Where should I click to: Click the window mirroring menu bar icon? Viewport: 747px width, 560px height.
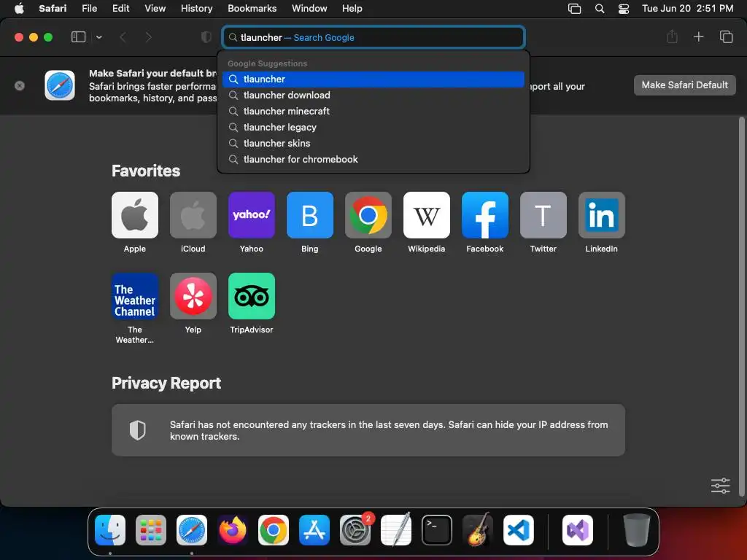[575, 9]
